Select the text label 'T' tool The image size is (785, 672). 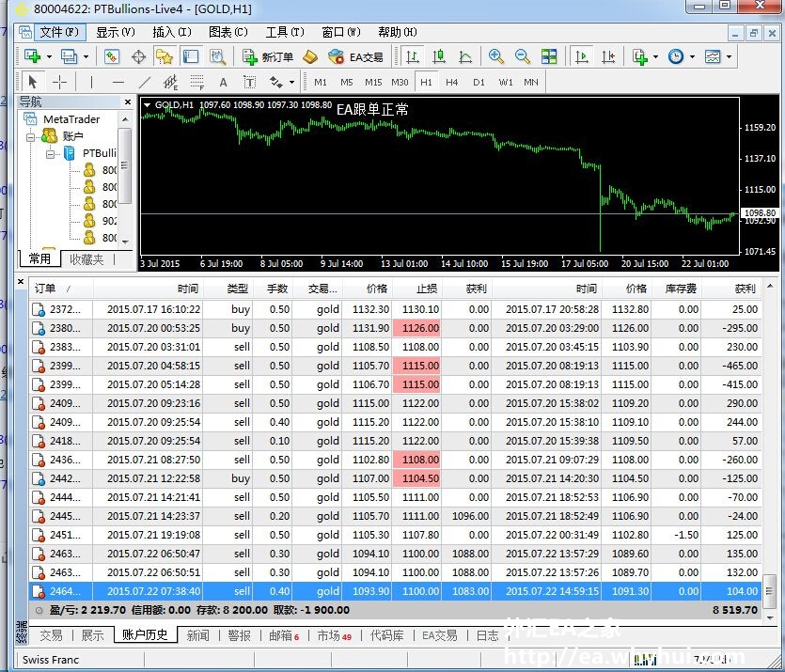pos(249,82)
